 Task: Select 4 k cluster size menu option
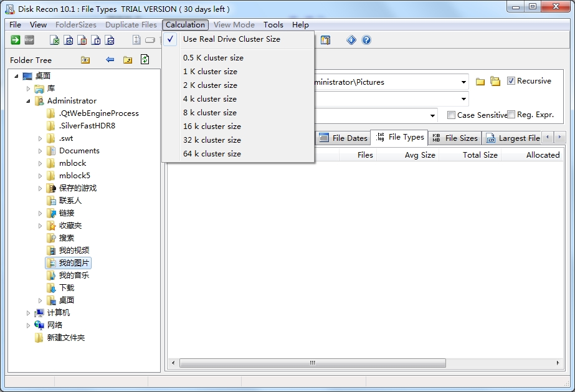click(x=209, y=98)
